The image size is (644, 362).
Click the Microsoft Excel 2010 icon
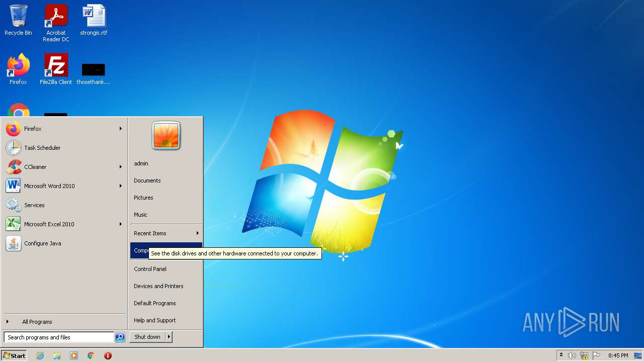tap(14, 224)
